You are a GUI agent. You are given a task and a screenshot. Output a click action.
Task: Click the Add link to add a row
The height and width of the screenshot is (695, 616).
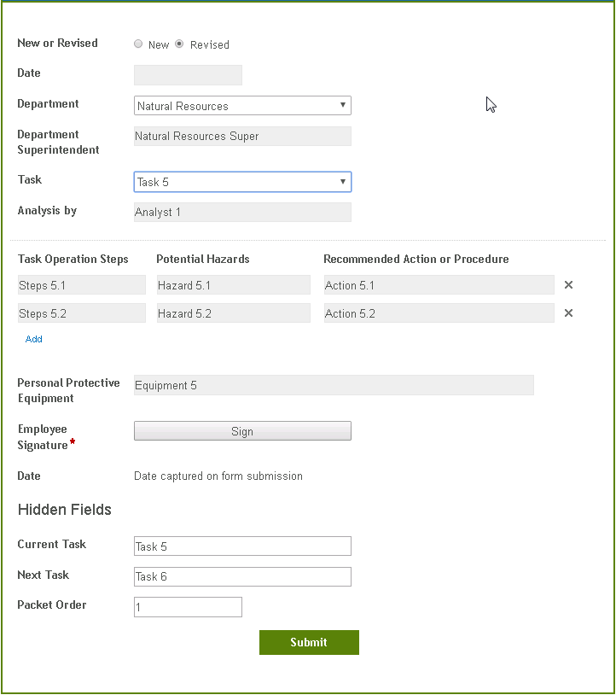click(x=34, y=339)
